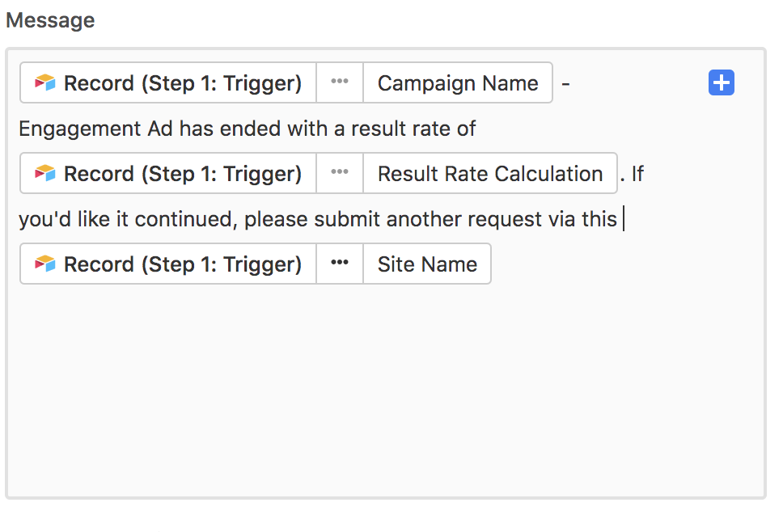Open ellipsis path in Result Rate Calculation token
Screen dimensions: 783x532
(x=340, y=173)
